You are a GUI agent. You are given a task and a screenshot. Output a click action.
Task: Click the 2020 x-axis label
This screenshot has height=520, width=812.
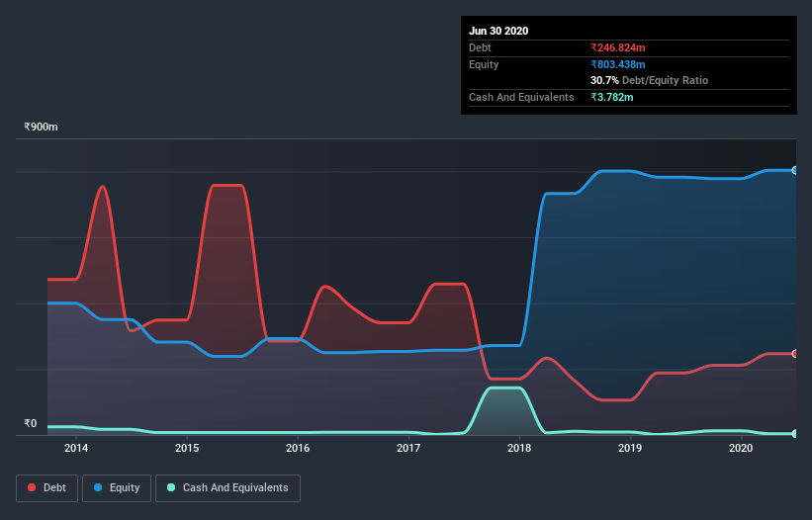741,448
